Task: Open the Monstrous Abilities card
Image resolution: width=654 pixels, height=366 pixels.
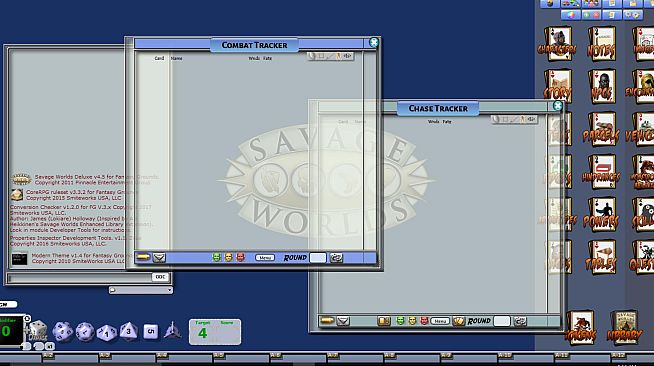Action: pyautogui.click(x=644, y=172)
